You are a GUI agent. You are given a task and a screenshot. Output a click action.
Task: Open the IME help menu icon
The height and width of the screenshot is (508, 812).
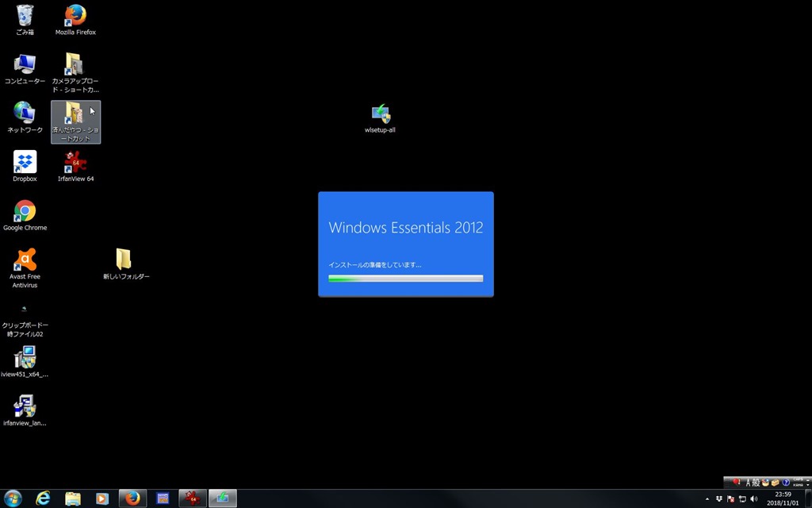(x=786, y=483)
